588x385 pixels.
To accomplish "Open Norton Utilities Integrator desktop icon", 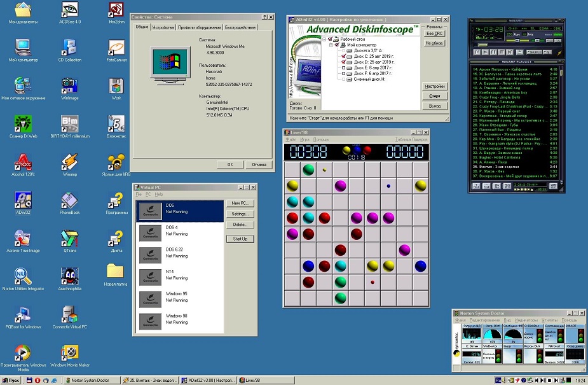I will point(23,279).
